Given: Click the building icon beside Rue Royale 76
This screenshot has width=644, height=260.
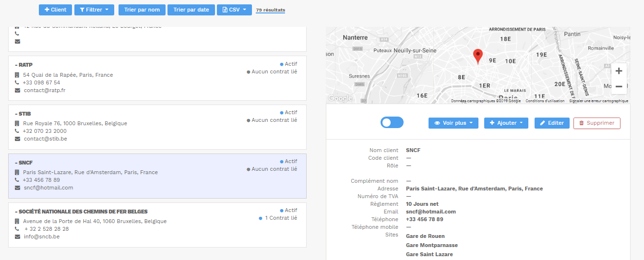Looking at the screenshot, I should click(17, 123).
